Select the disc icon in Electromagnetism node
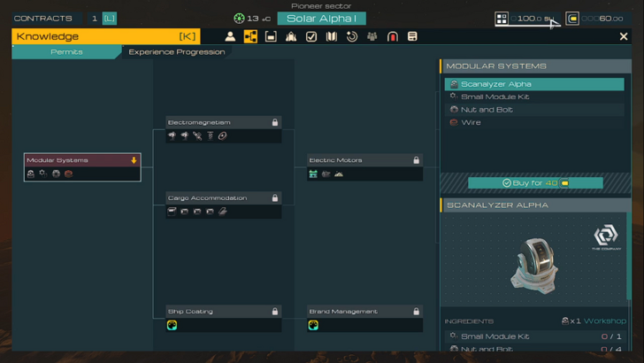 223,135
